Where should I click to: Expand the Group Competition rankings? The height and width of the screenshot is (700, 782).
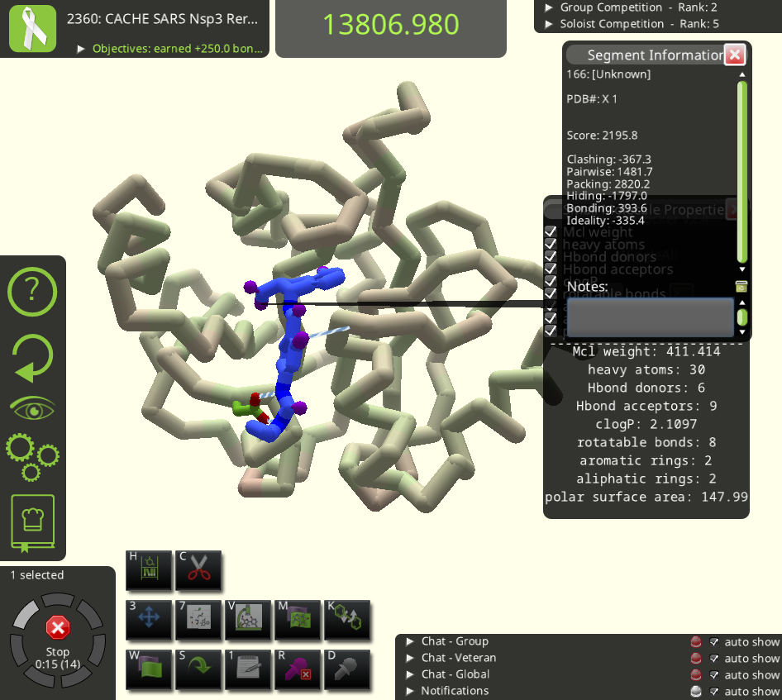549,7
